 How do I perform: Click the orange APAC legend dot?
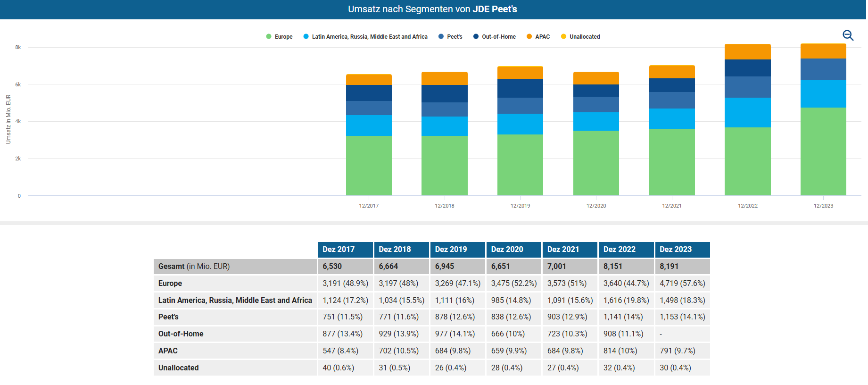tap(529, 37)
